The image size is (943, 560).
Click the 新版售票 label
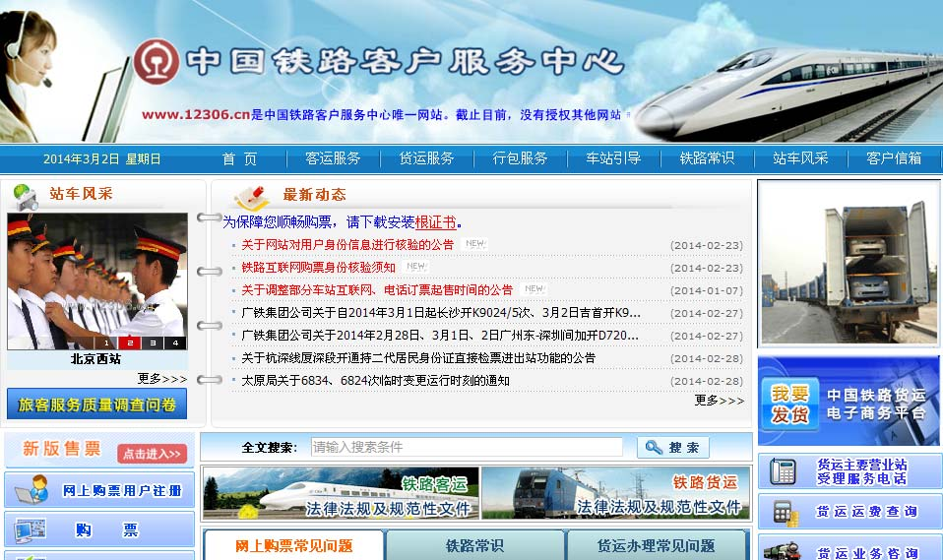61,449
